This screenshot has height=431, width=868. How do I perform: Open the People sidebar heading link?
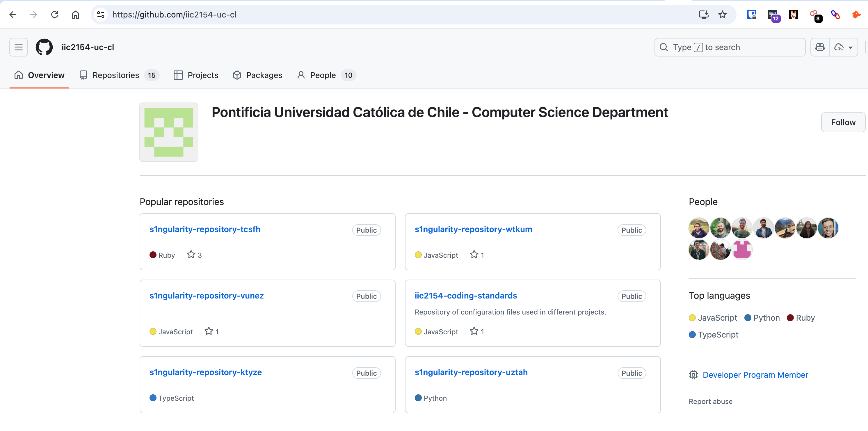click(x=703, y=202)
